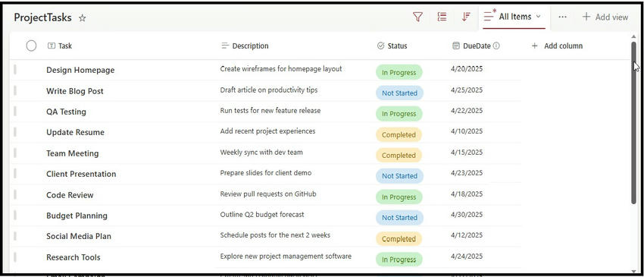Open the ellipsis more options menu
Viewport: 644px width, 277px height.
[563, 17]
